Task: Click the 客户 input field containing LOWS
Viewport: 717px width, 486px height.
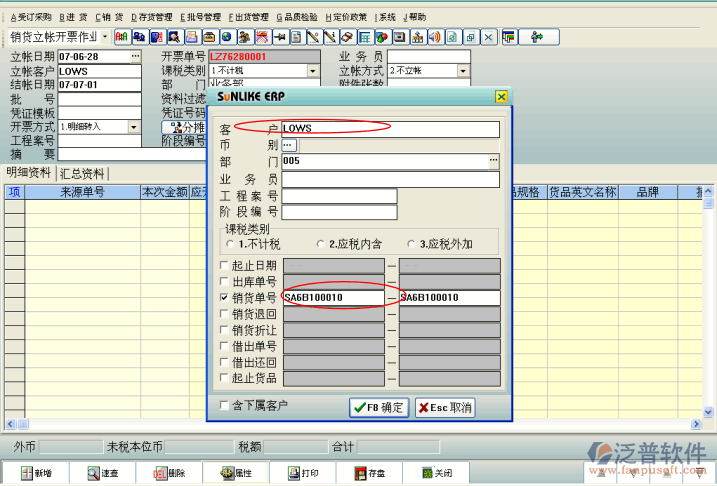Action: coord(390,129)
